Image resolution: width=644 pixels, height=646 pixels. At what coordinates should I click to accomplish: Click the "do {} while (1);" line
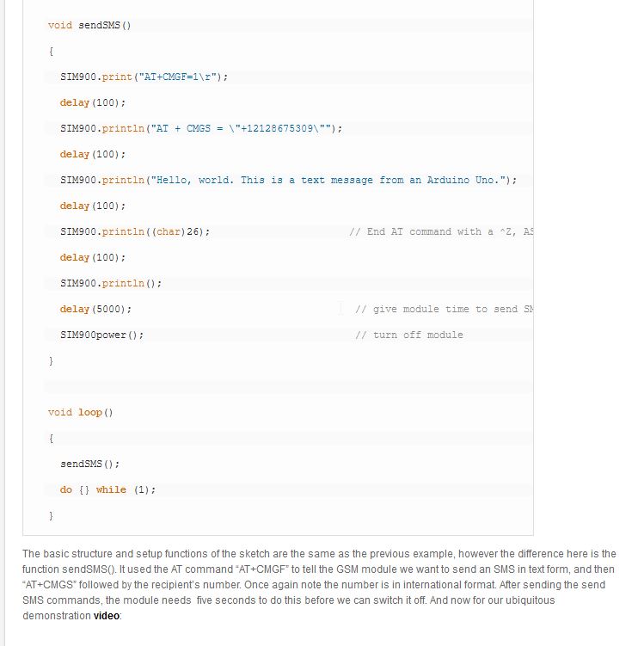[107, 489]
